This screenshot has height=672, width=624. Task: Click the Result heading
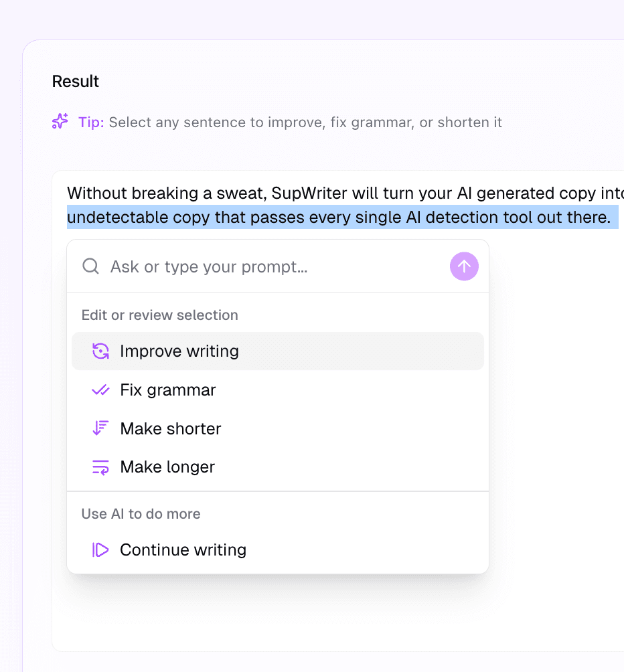pos(75,81)
